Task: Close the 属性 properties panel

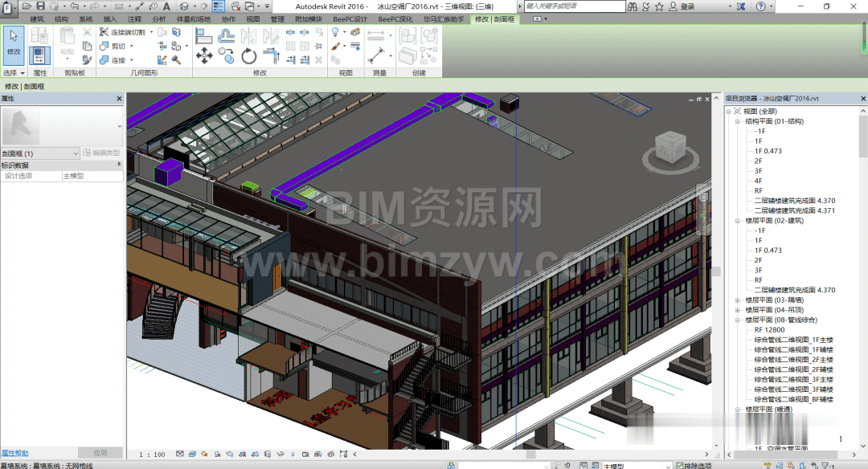Action: point(119,99)
